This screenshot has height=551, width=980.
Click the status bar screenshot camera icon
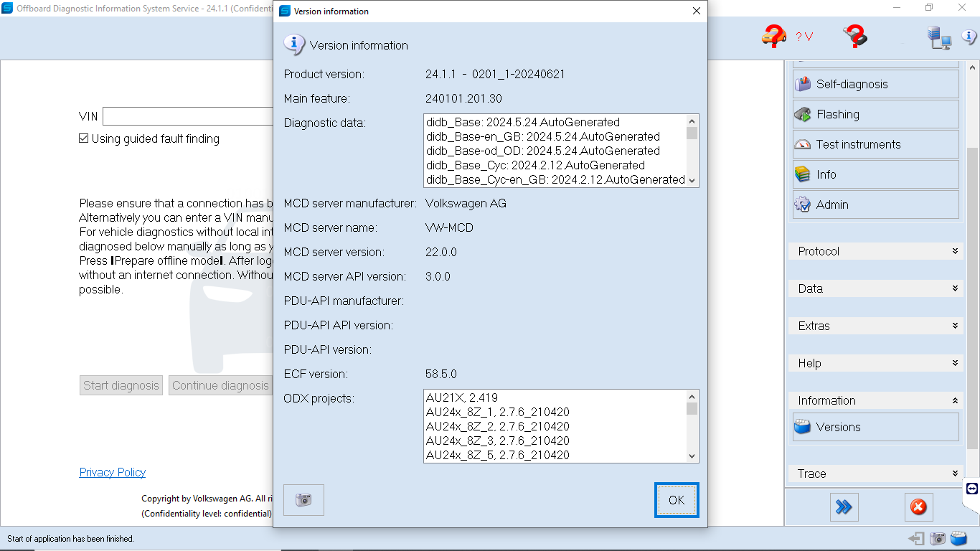(x=938, y=538)
